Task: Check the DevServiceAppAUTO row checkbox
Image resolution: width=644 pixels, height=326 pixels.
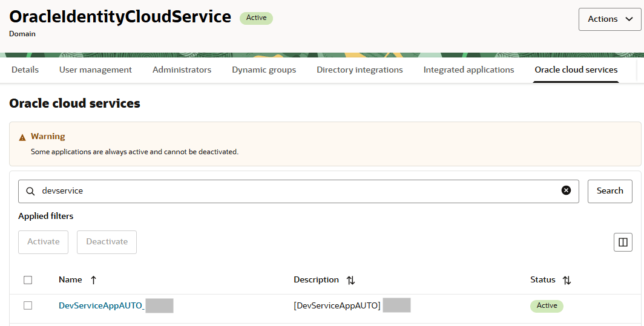Action: (28, 305)
